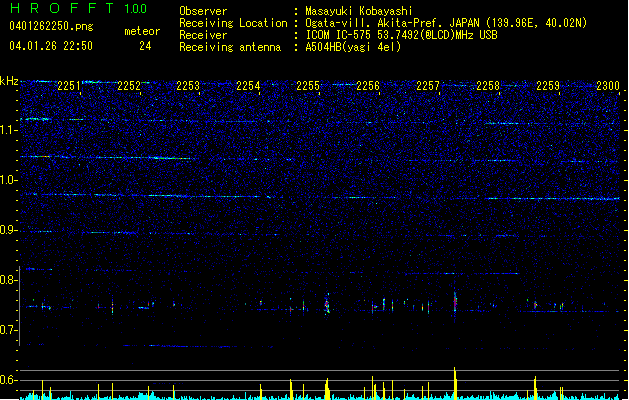
Task: Click the 0.6 kHz axis label
Action: pos(9,380)
